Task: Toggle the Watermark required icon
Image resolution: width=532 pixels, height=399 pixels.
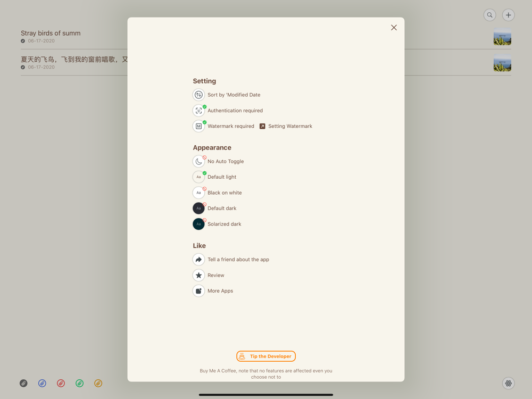Action: [x=198, y=126]
